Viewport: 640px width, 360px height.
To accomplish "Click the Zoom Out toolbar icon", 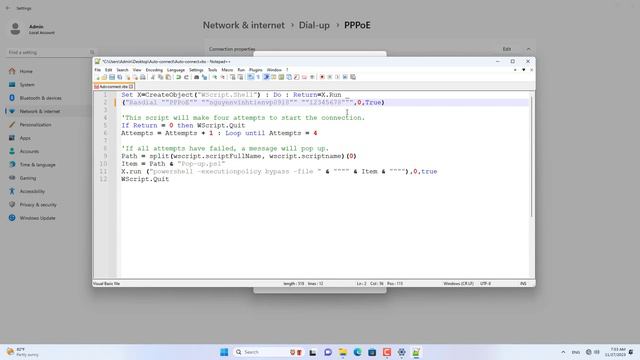I will click(x=223, y=77).
